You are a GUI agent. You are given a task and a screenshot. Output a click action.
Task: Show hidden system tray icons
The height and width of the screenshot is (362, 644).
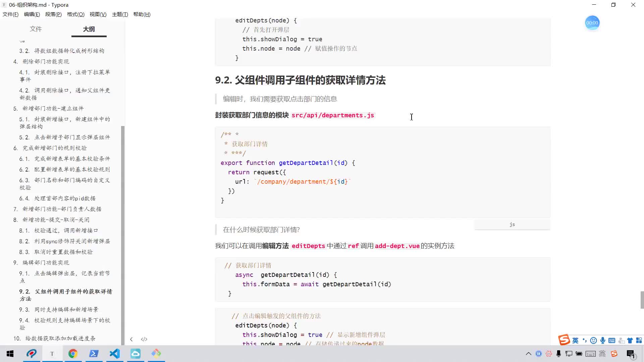point(529,354)
